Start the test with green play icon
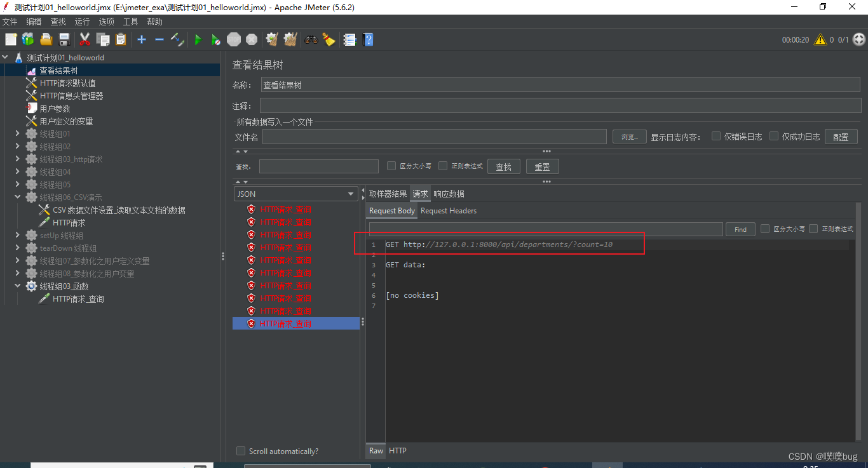868x468 pixels. (198, 39)
